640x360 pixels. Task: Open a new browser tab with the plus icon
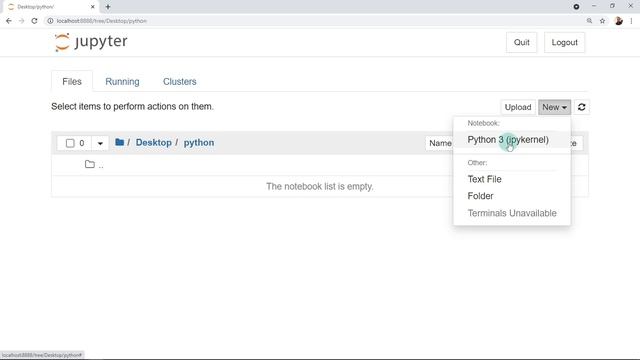click(x=108, y=7)
